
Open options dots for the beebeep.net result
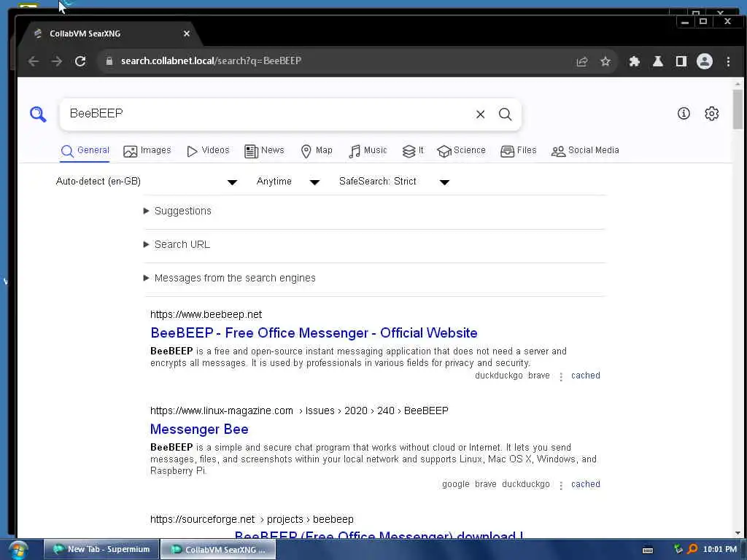pyautogui.click(x=561, y=377)
